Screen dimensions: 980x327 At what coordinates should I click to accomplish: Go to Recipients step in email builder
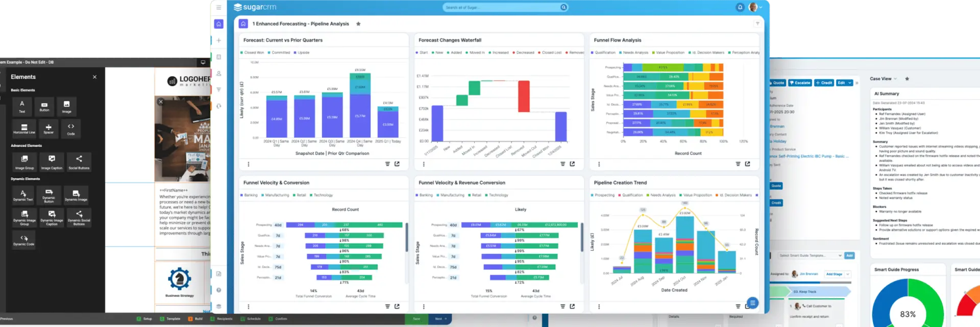point(222,319)
